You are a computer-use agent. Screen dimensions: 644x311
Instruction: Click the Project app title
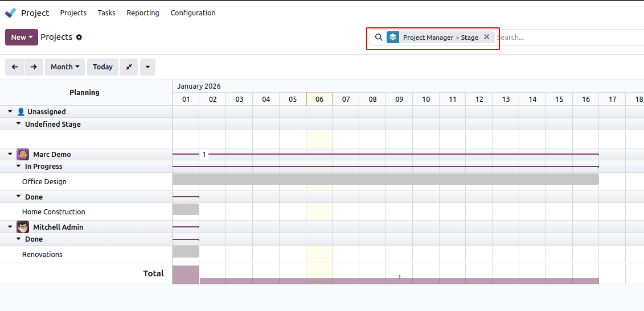35,13
